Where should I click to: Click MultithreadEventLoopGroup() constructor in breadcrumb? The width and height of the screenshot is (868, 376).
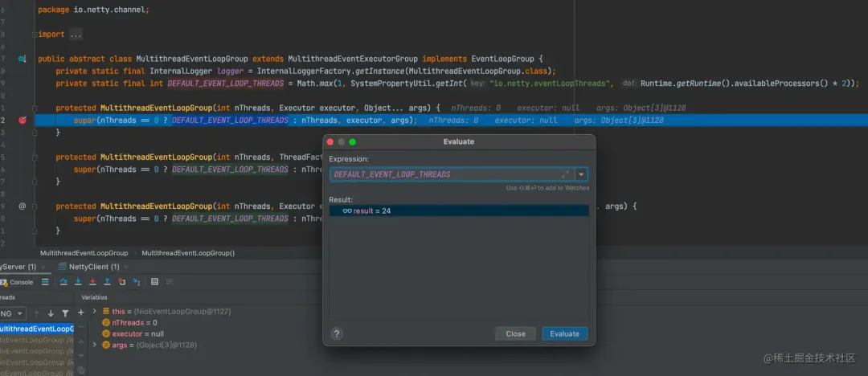(x=188, y=253)
